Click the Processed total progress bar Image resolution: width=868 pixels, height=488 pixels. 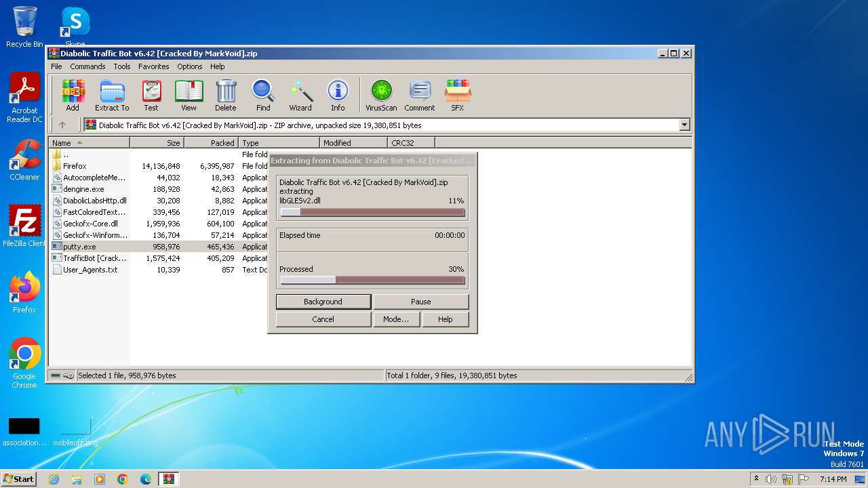pyautogui.click(x=372, y=280)
